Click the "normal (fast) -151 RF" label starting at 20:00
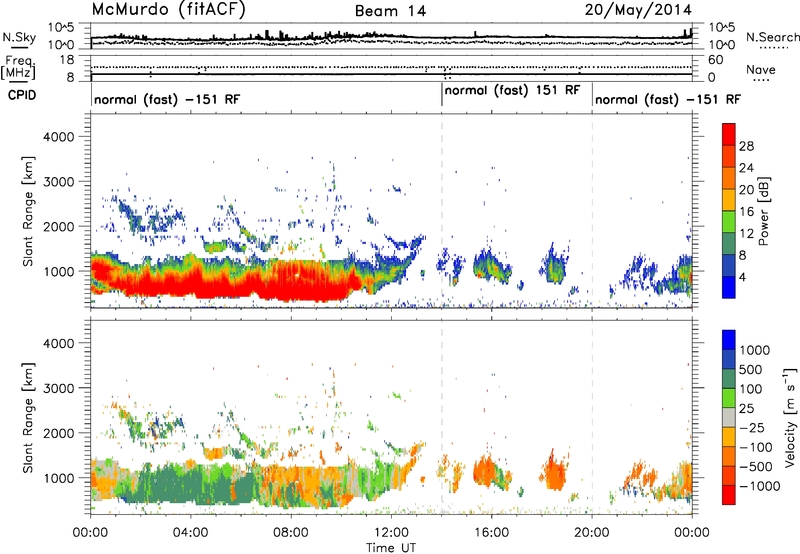Viewport: 800px width, 554px height. [x=668, y=99]
